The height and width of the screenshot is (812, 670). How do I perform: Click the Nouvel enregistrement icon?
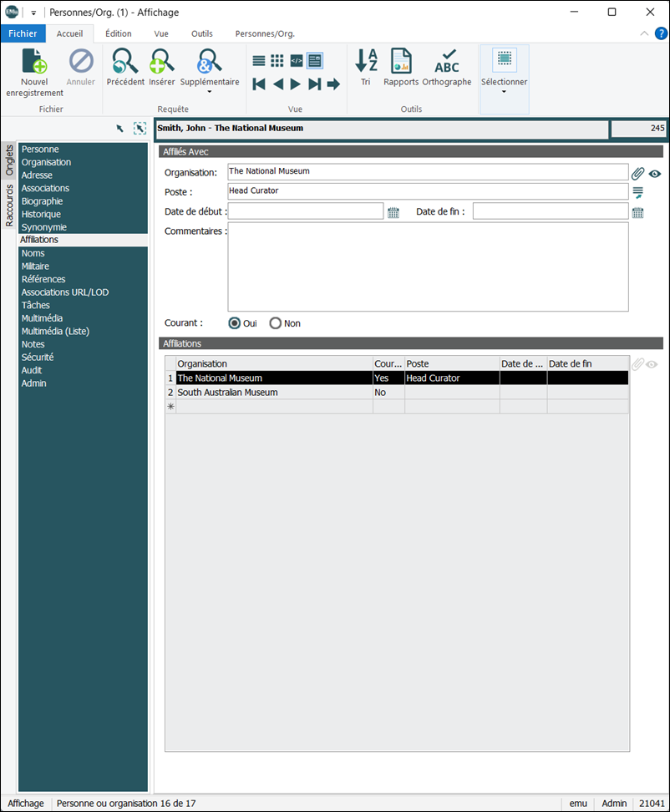coord(34,61)
